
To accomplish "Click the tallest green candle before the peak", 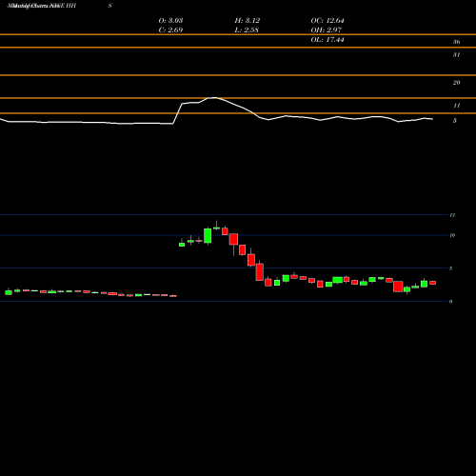I will [x=208, y=236].
